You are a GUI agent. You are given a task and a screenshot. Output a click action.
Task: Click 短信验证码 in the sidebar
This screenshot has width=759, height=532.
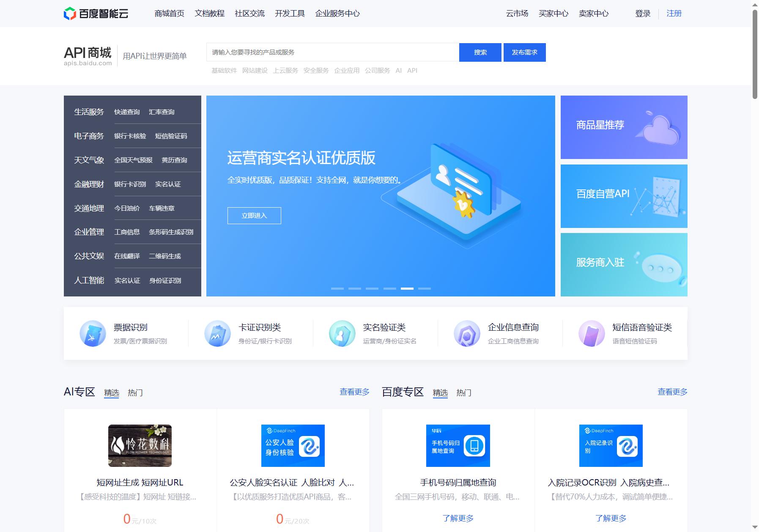[x=171, y=136]
